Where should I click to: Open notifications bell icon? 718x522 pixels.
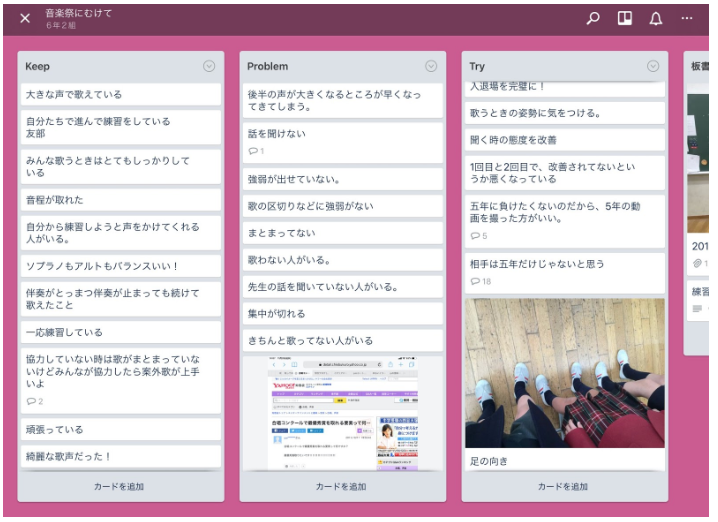tap(656, 18)
